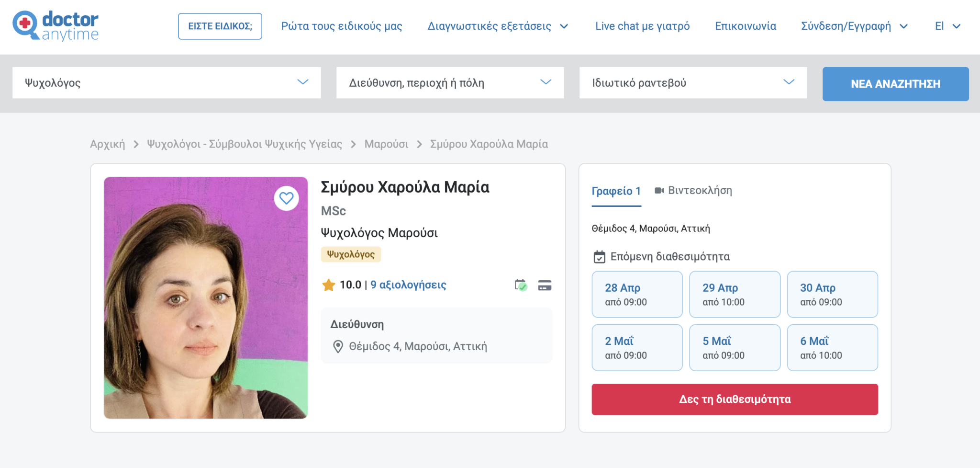The width and height of the screenshot is (980, 468).
Task: Open the 9 αξιολογήσεις reviews link
Action: [408, 285]
